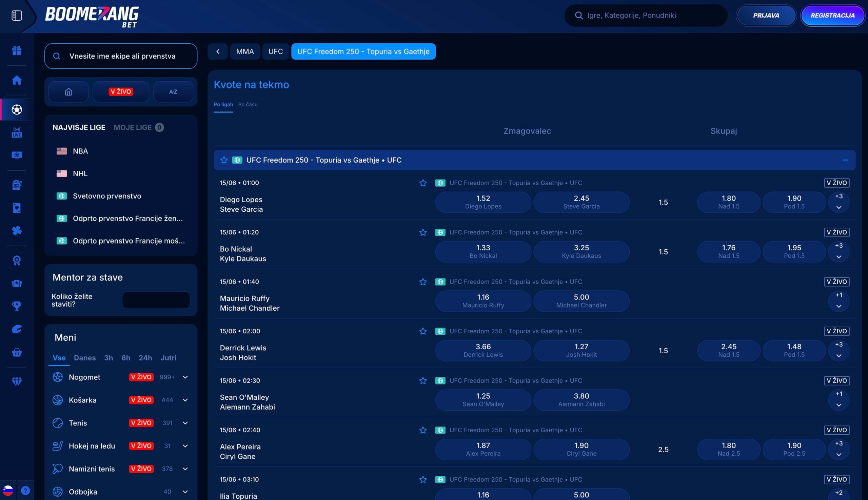Open the diamond VIP sidebar icon
The height and width of the screenshot is (500, 868).
(x=17, y=381)
